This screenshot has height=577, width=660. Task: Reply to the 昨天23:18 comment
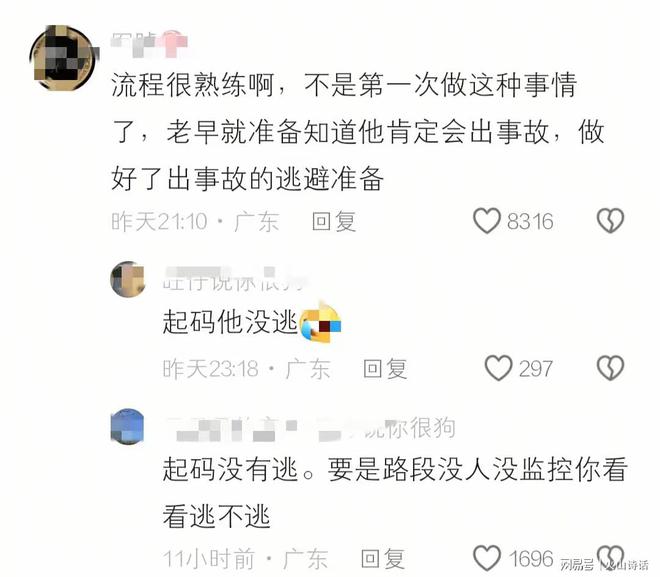click(385, 369)
